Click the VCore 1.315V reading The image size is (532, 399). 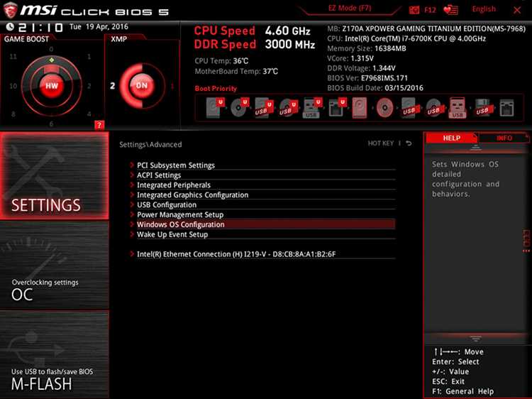(350, 58)
